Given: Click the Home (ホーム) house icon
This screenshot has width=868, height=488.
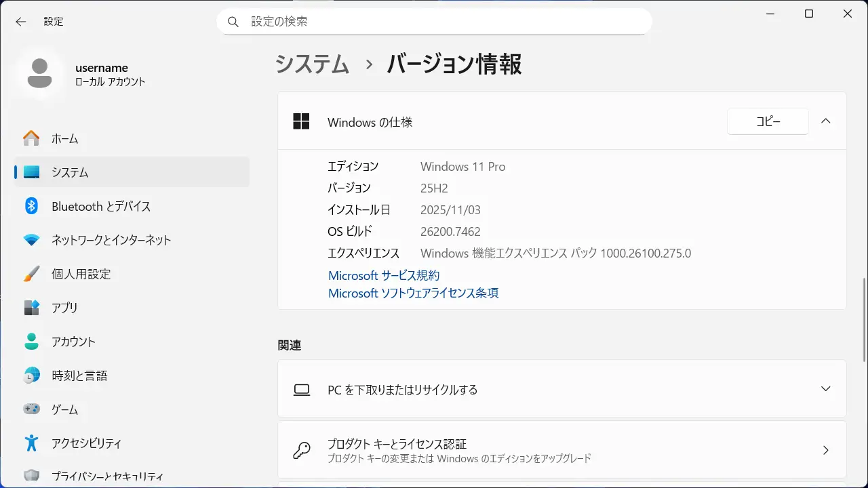Looking at the screenshot, I should tap(31, 138).
